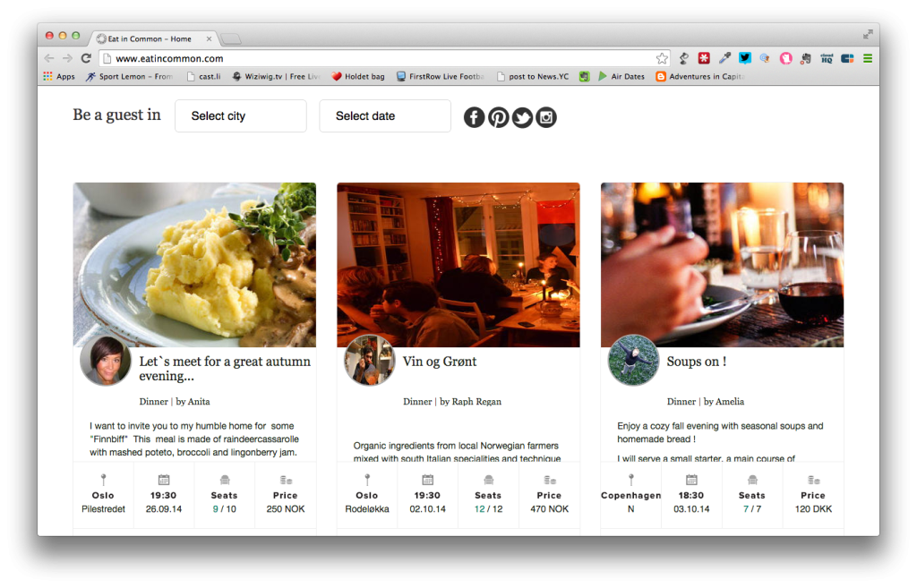Open the Twitter social icon

pyautogui.click(x=522, y=117)
